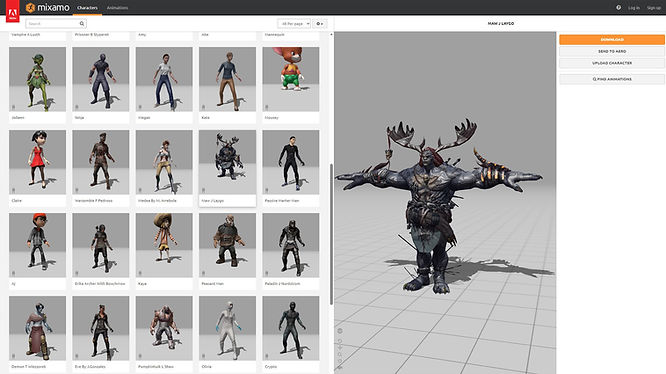This screenshot has height=374, width=666.
Task: Click the Mannequin character label
Action: click(x=274, y=34)
